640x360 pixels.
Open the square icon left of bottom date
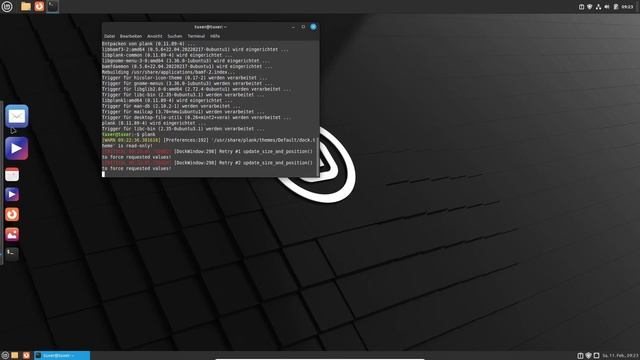click(x=596, y=356)
